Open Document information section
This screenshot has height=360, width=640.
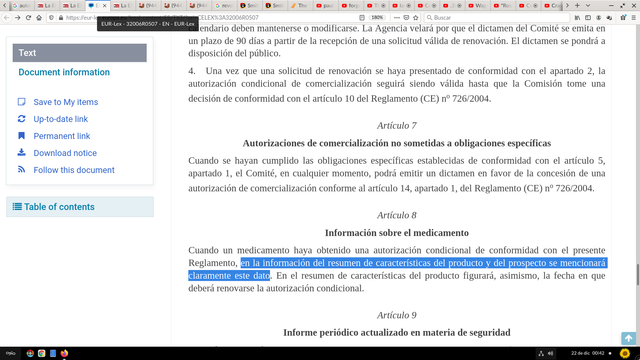tap(64, 72)
